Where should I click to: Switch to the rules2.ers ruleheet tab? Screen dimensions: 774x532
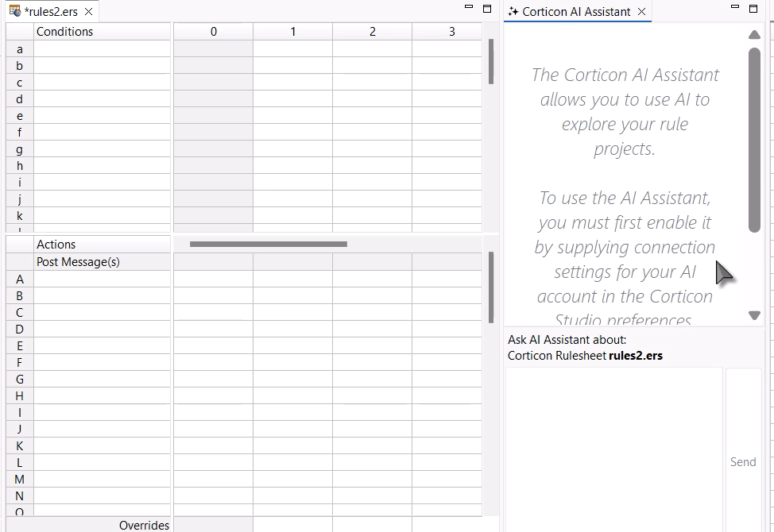(x=48, y=12)
